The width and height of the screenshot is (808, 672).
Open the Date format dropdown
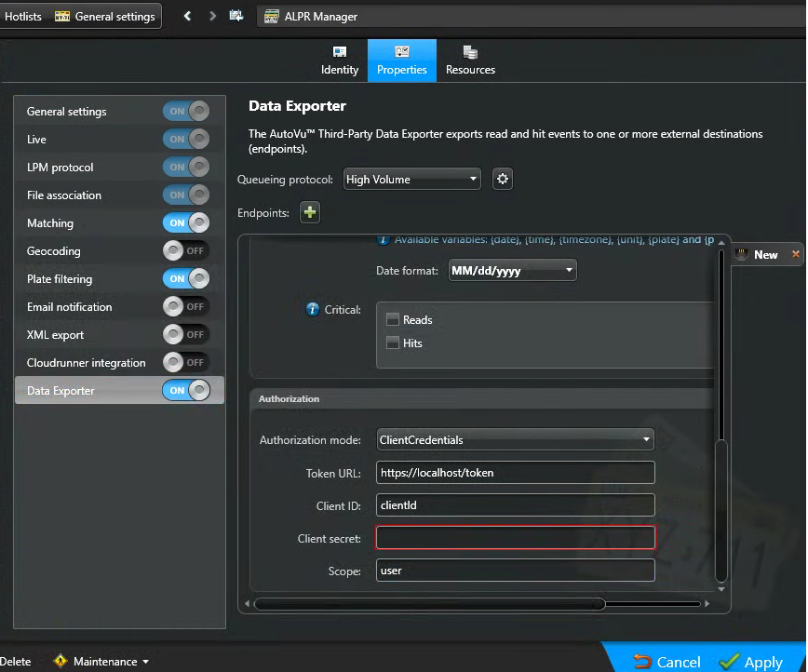point(512,271)
